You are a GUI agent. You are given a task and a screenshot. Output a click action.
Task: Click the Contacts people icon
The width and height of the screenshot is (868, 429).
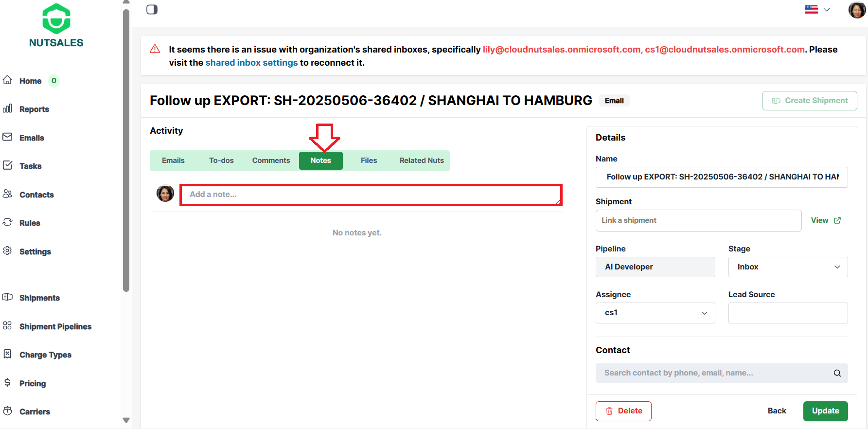tap(7, 194)
